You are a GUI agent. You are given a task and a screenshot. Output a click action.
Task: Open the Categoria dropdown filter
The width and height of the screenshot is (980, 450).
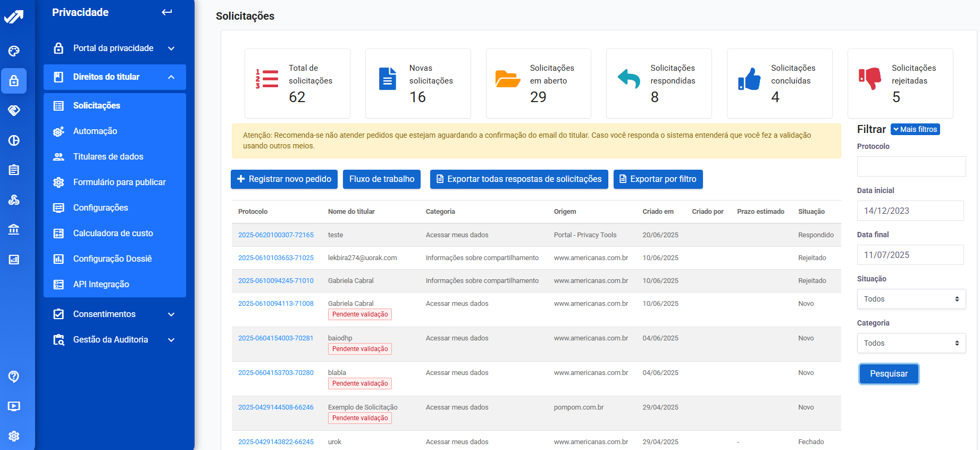(911, 343)
